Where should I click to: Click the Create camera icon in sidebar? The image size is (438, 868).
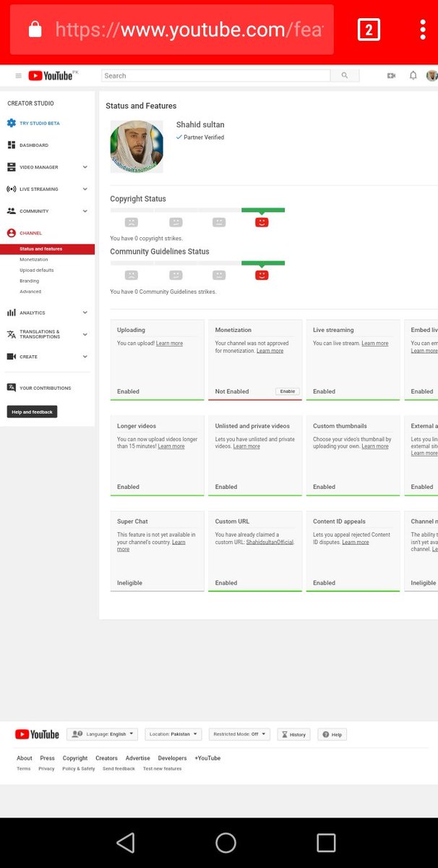(x=12, y=357)
